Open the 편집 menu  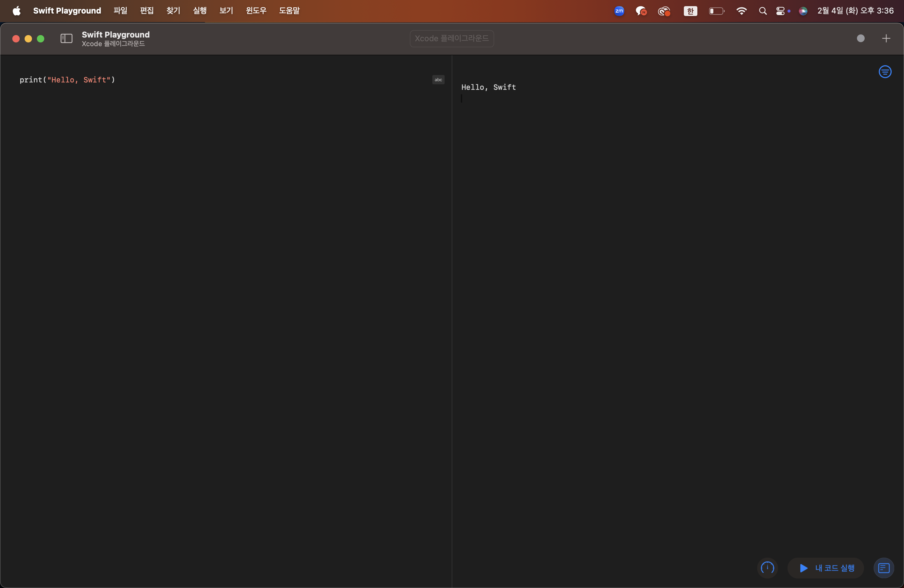(x=147, y=11)
